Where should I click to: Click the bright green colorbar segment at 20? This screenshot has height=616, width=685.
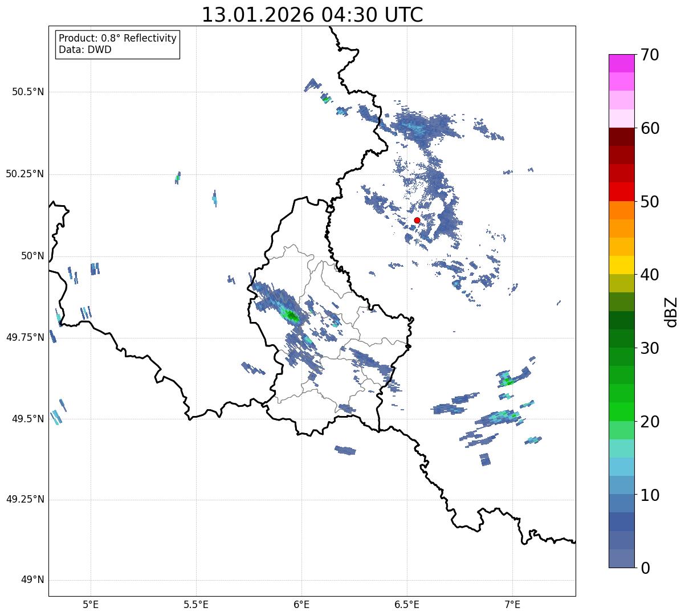(x=622, y=411)
